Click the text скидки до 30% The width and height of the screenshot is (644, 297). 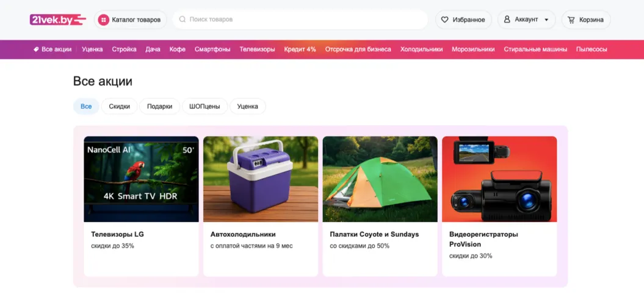coord(471,256)
